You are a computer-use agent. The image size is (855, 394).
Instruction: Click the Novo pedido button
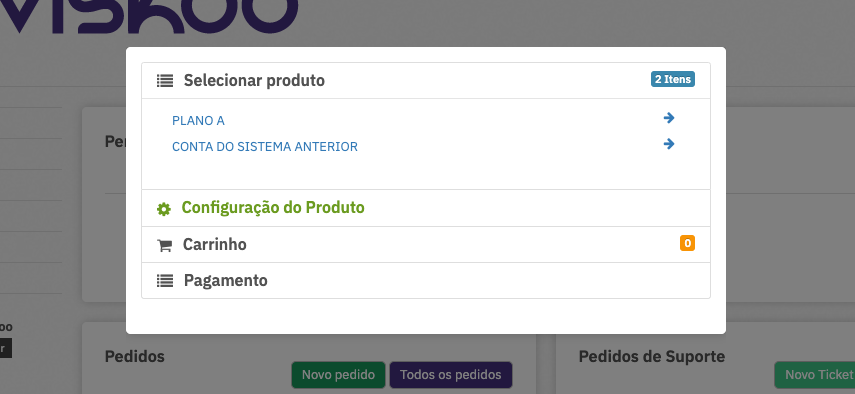tap(338, 375)
